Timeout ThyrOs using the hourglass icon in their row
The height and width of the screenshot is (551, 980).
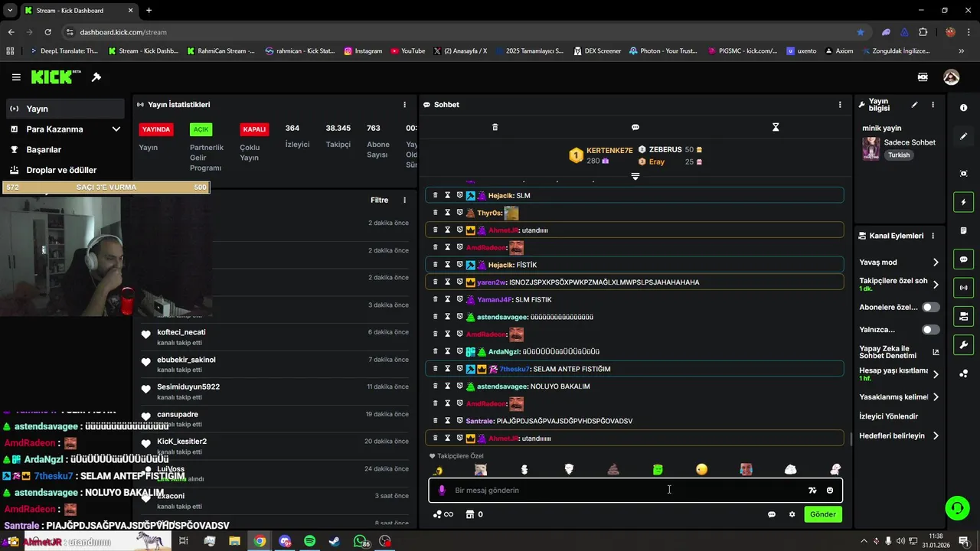448,213
